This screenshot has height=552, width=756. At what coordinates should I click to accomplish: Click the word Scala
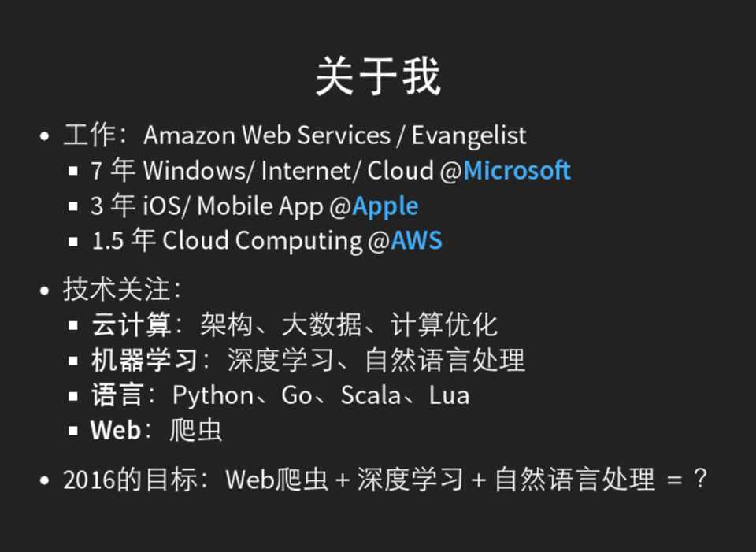[370, 395]
